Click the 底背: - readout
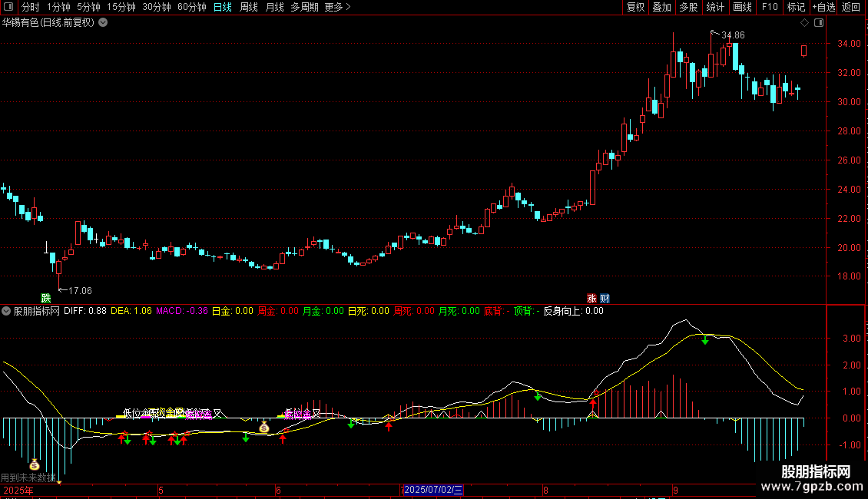Image resolution: width=868 pixels, height=499 pixels. click(x=496, y=311)
